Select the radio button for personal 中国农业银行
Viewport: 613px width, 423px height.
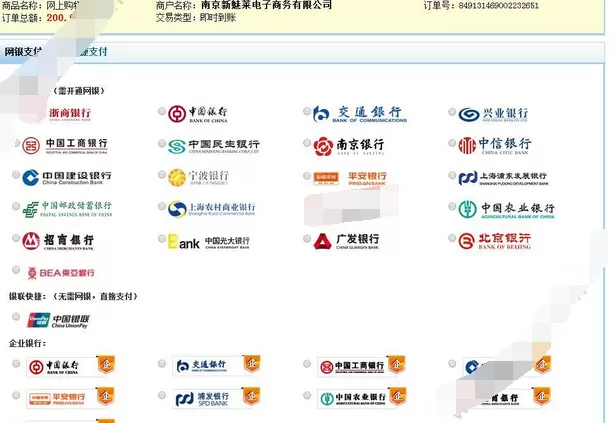[452, 206]
